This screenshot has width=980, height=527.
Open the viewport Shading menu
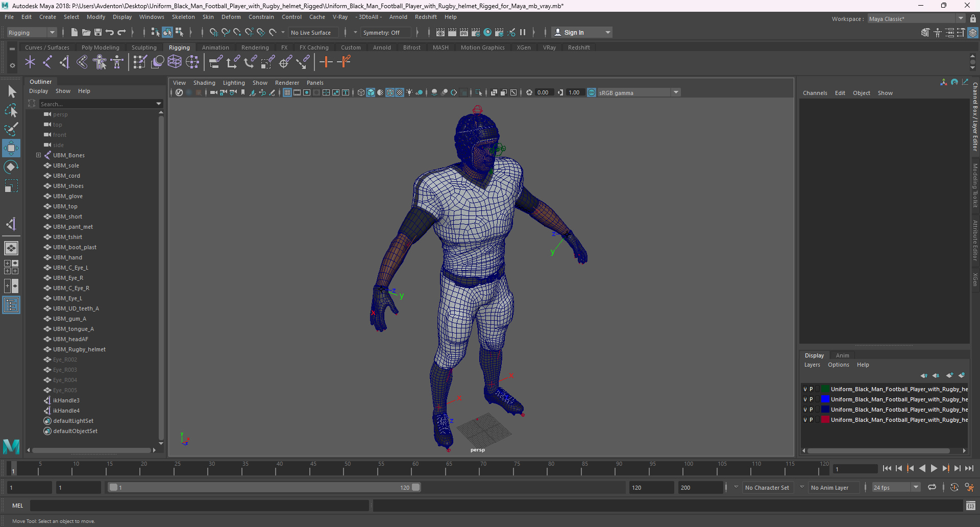[x=204, y=83]
